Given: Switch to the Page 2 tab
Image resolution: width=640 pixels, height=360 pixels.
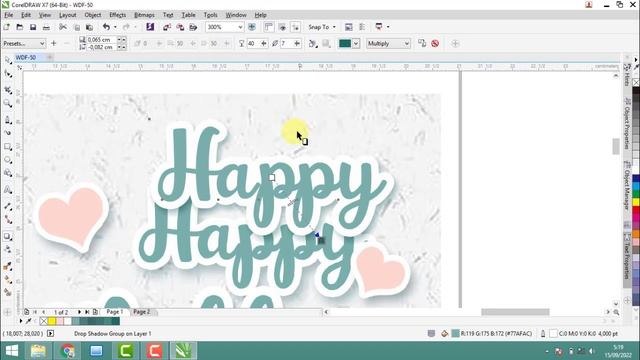Looking at the screenshot, I should [x=142, y=311].
